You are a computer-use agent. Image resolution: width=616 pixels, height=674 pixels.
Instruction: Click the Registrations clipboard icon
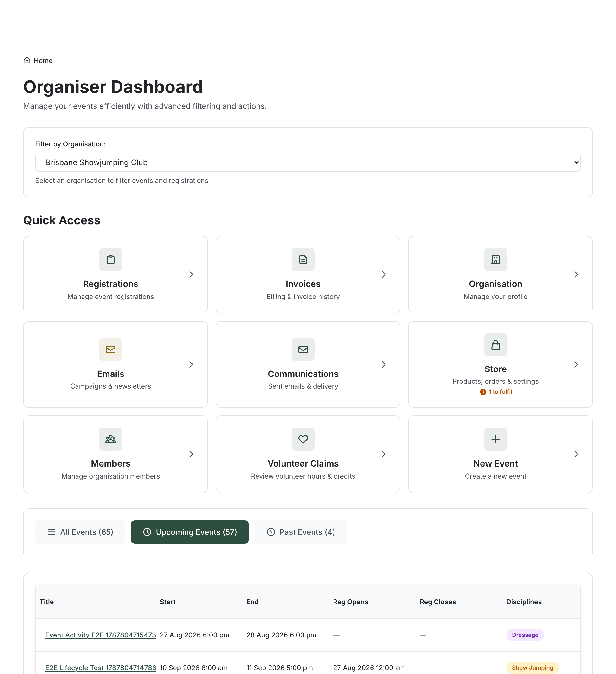coord(111,259)
